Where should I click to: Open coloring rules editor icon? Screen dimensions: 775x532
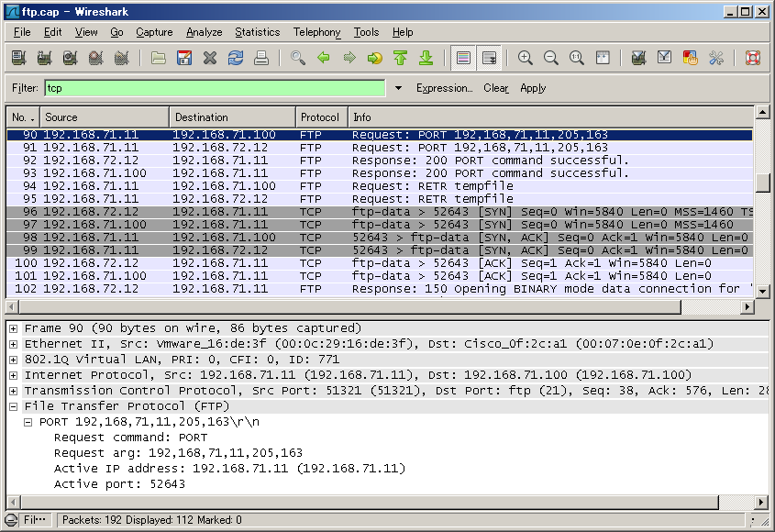tap(690, 58)
